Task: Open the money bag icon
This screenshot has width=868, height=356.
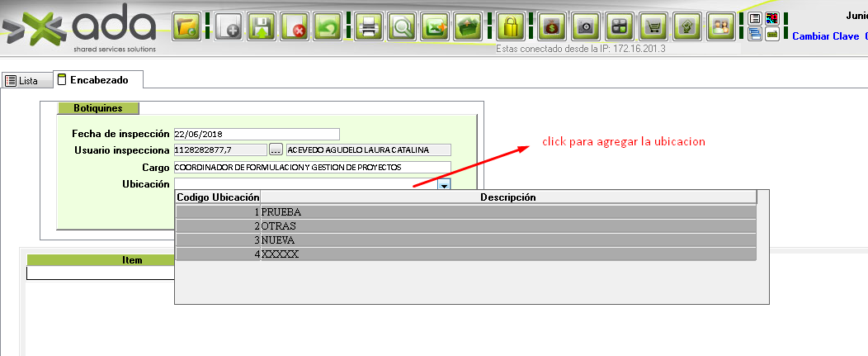Action: (x=553, y=26)
